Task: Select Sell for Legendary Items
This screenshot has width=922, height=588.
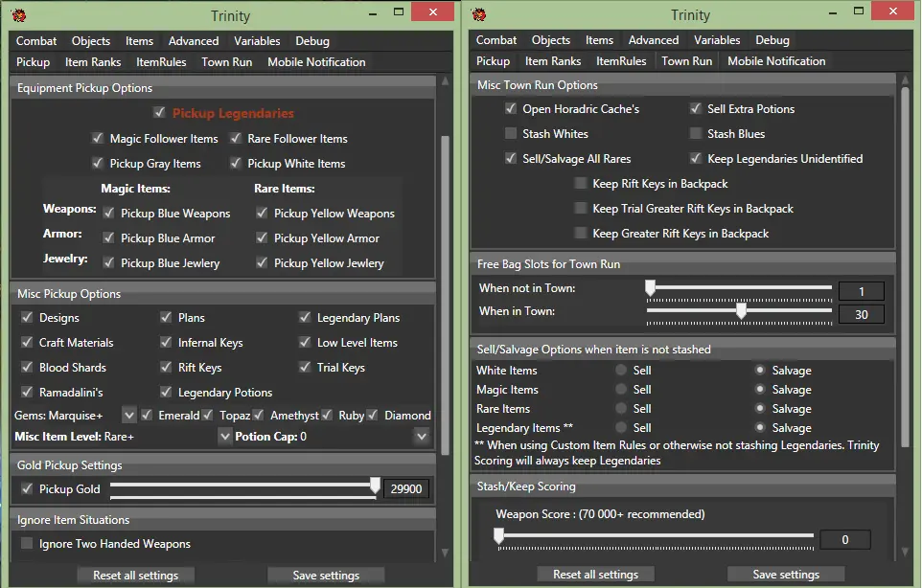Action: click(x=621, y=428)
